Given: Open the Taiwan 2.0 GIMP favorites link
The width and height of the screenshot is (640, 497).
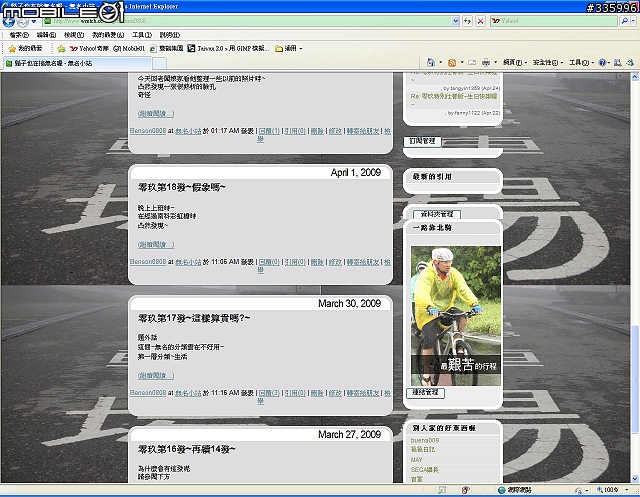Looking at the screenshot, I should (x=229, y=49).
